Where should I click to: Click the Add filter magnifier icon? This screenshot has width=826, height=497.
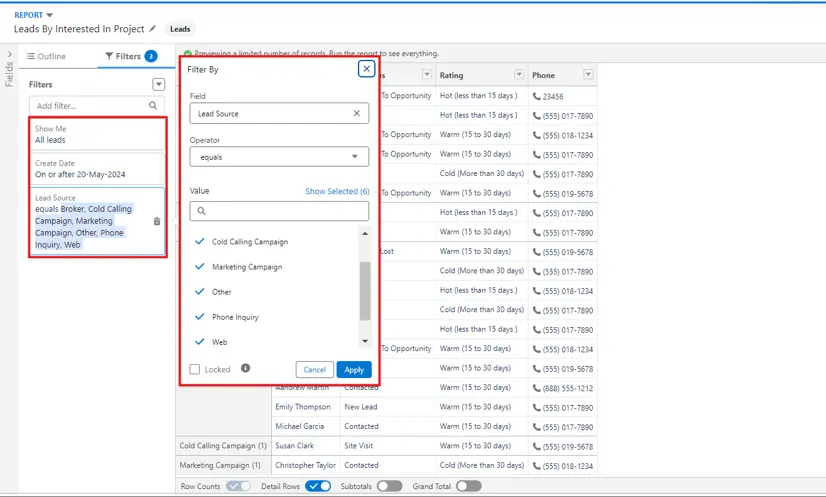pyautogui.click(x=153, y=106)
